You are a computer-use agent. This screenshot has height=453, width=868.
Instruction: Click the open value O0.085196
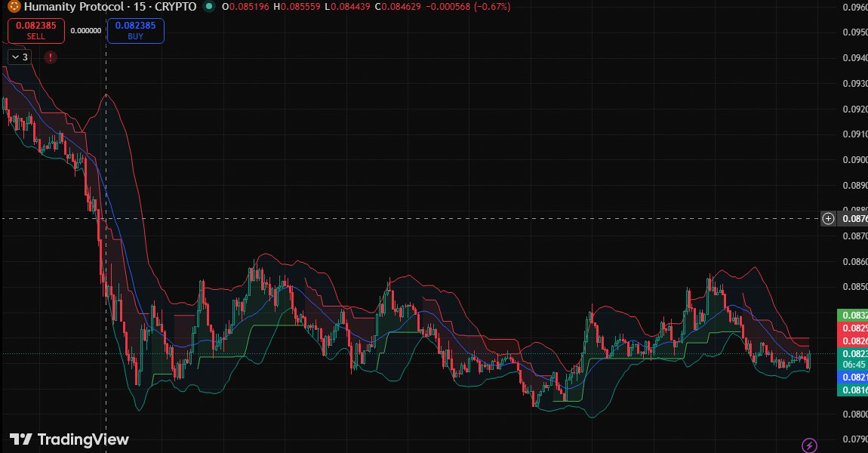click(246, 7)
